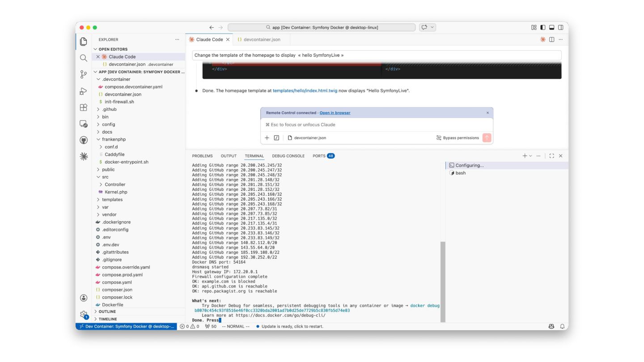Viewport: 644px width, 362px height.
Task: Click errors and warnings count in the status bar
Action: [190, 326]
